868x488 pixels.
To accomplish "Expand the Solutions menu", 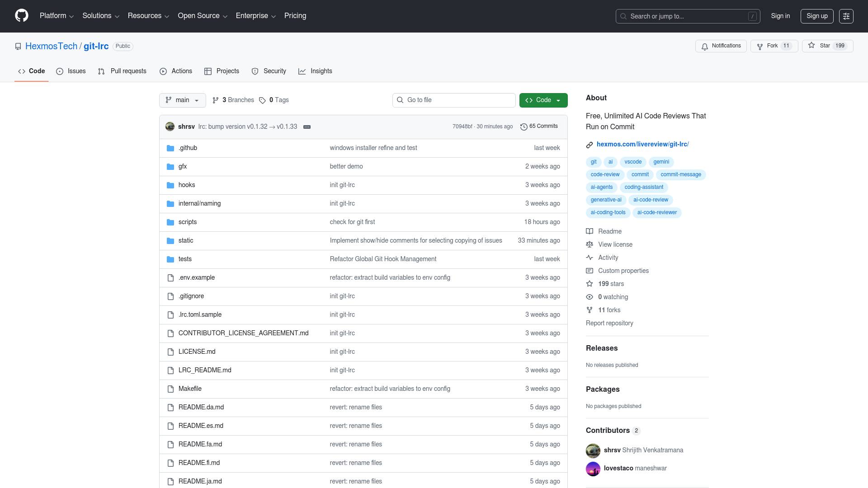I will [101, 16].
